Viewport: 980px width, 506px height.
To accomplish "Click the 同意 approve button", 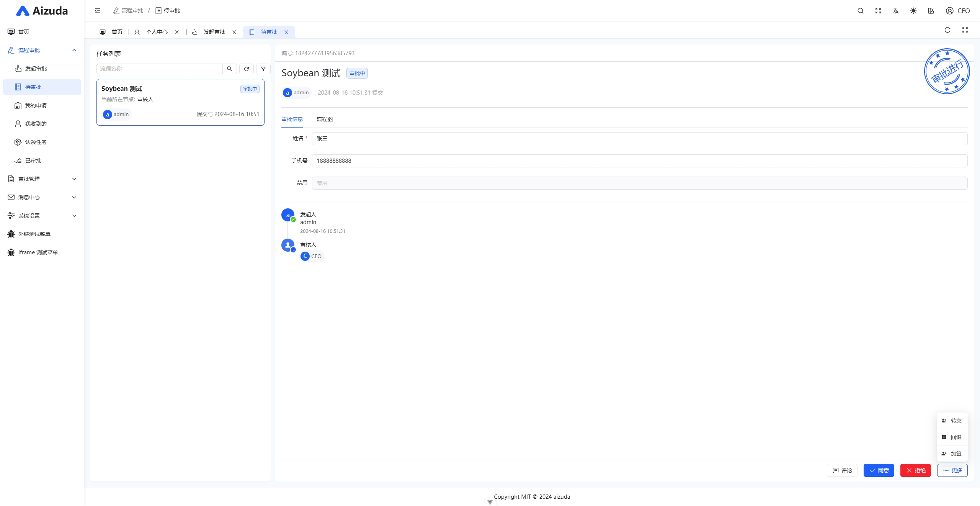I will [879, 470].
